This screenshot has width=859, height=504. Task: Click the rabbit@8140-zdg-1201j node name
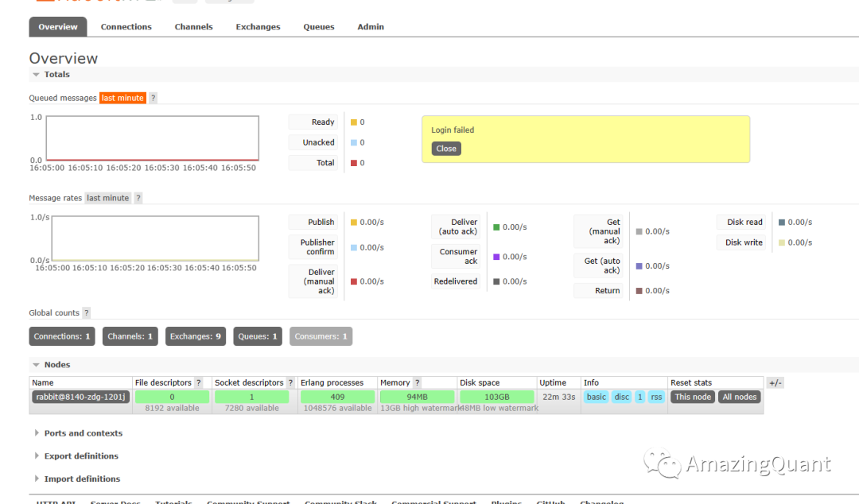click(x=80, y=397)
